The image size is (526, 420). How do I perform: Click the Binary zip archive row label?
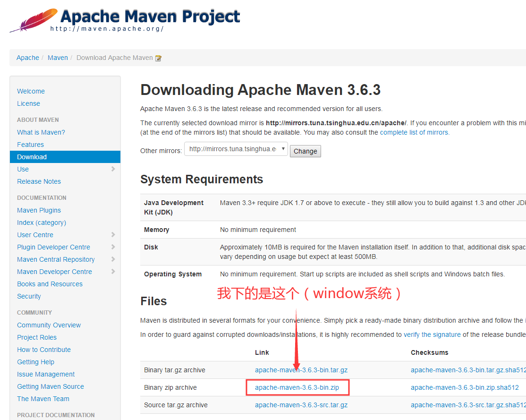click(x=170, y=388)
